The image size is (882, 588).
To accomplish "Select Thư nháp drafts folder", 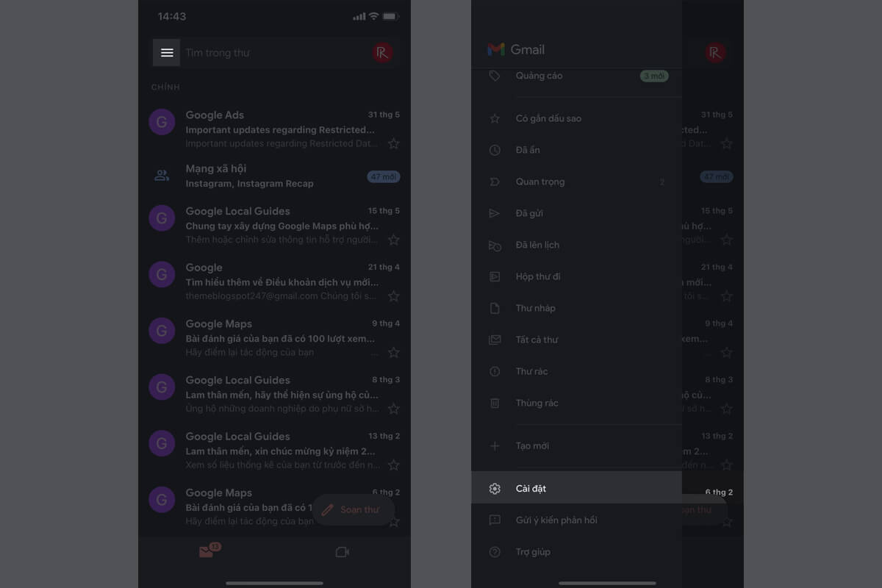I will (x=535, y=308).
